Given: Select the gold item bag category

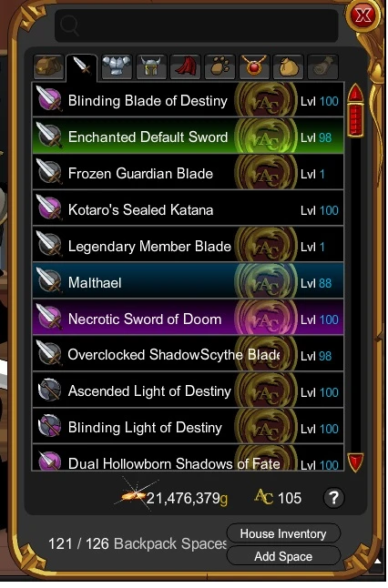Looking at the screenshot, I should [288, 66].
